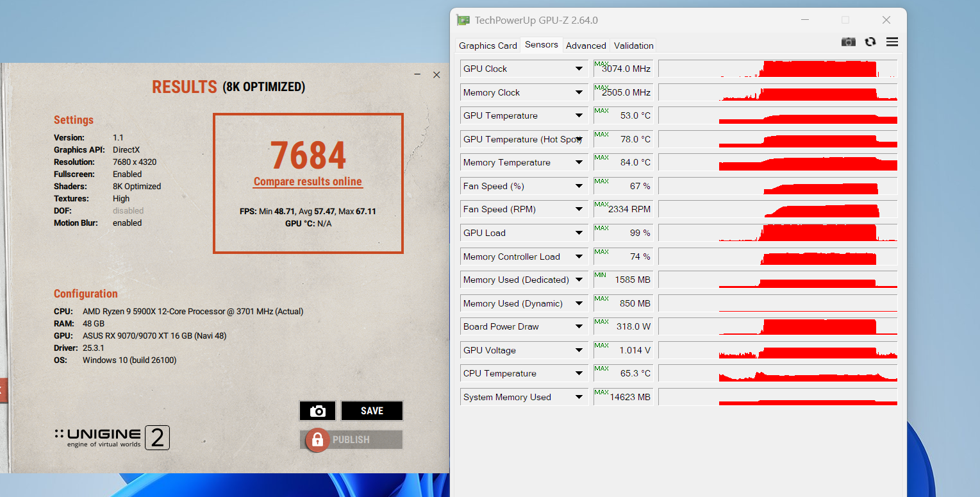This screenshot has width=980, height=497.
Task: Click the 1585 MB dedicated memory value
Action: pyautogui.click(x=623, y=280)
